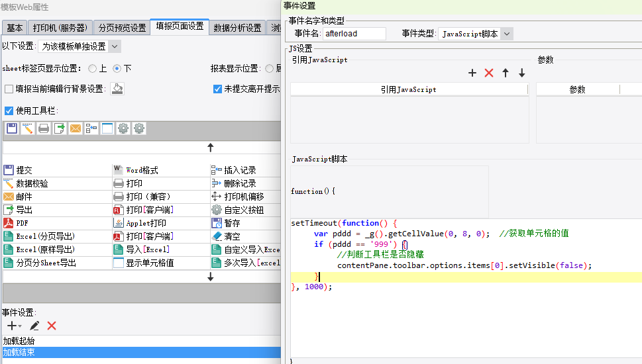Move referenced JavaScript up
Screen dimensions: 642x364
[x=506, y=73]
